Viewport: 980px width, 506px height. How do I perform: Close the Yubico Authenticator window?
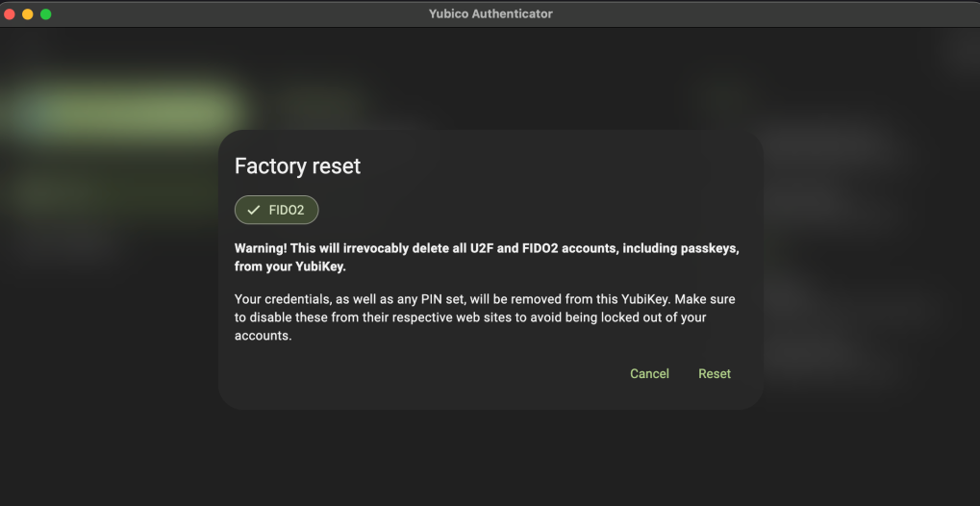click(10, 14)
